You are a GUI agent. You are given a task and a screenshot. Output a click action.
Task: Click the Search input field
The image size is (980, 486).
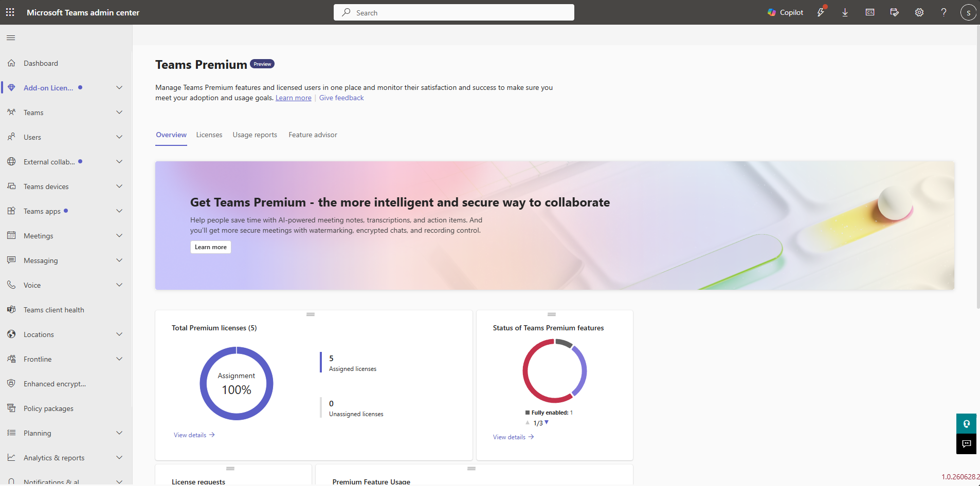(454, 12)
